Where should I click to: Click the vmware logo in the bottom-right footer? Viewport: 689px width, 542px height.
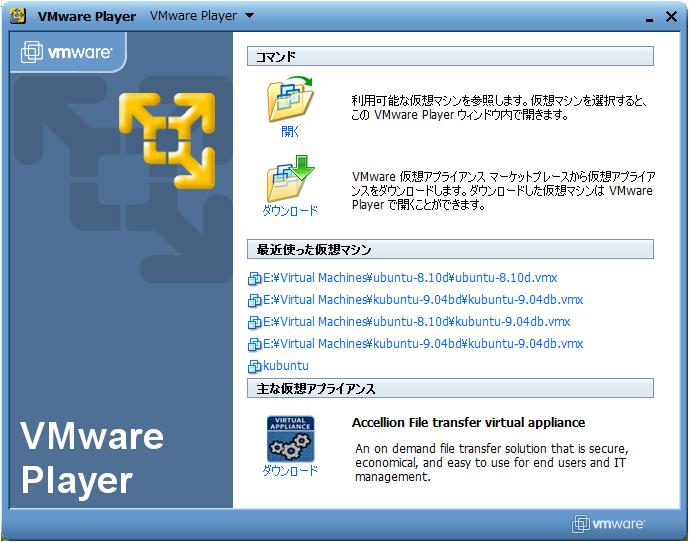pyautogui.click(x=608, y=524)
